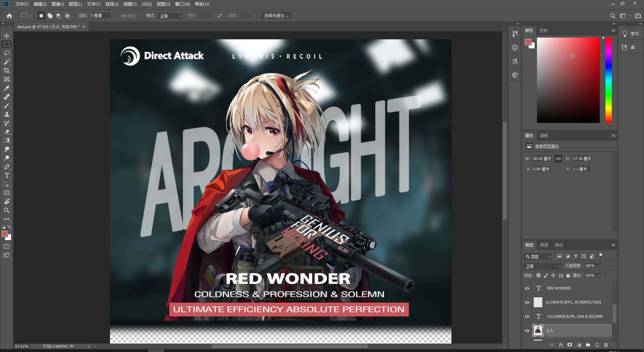Swap width and height values icon

220,16
